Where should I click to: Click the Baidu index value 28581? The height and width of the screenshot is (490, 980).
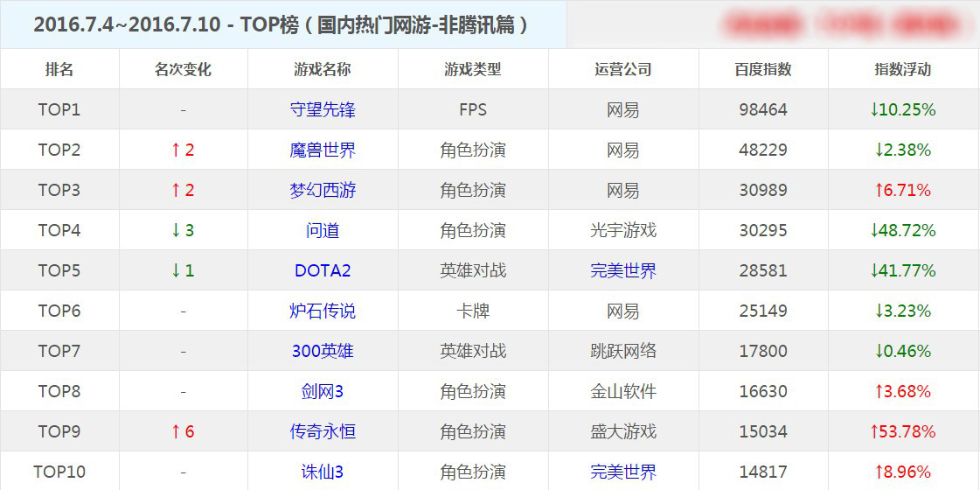pos(763,270)
